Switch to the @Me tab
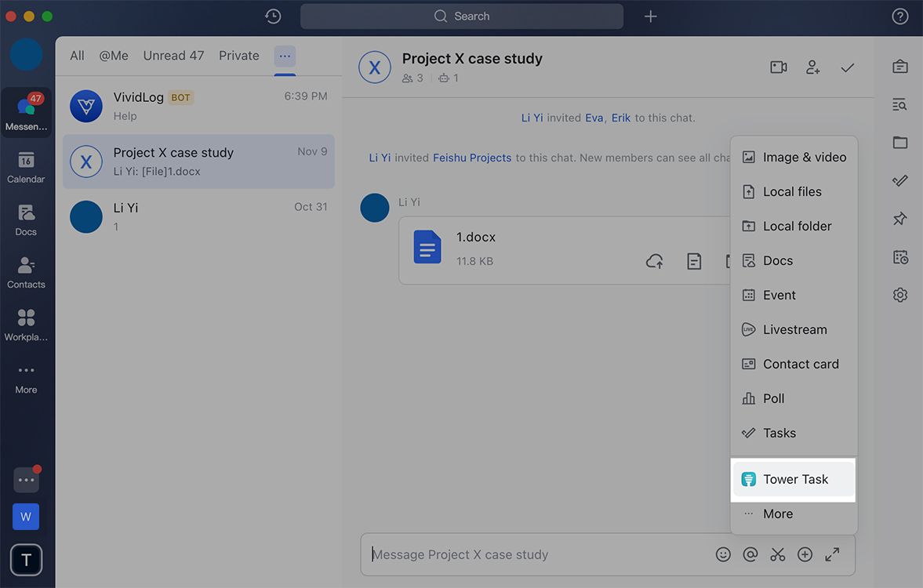The width and height of the screenshot is (923, 588). 114,56
